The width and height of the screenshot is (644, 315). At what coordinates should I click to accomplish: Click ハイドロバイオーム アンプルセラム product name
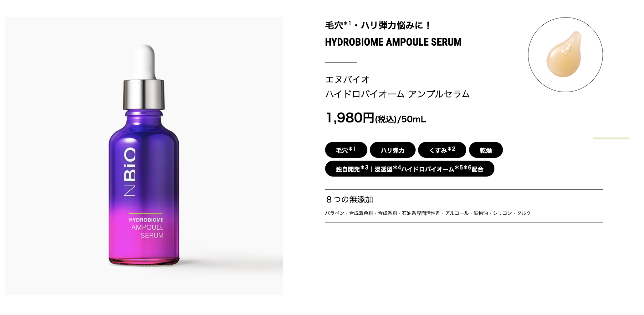tap(397, 94)
